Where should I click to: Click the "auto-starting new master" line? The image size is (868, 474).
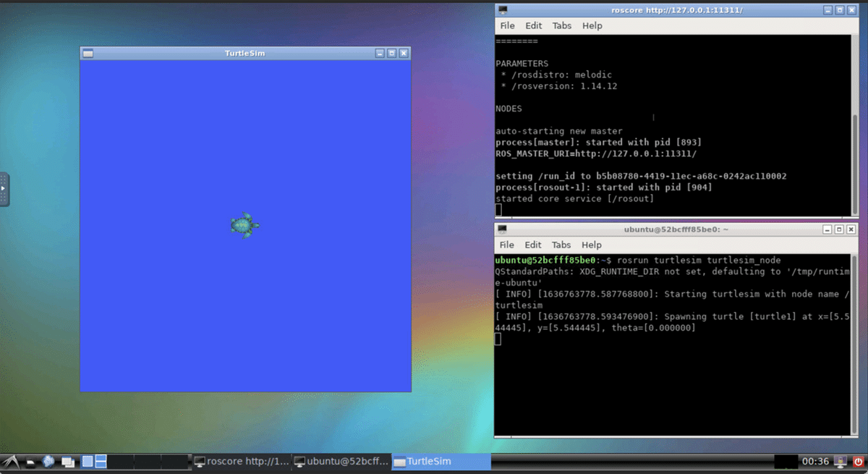[559, 131]
